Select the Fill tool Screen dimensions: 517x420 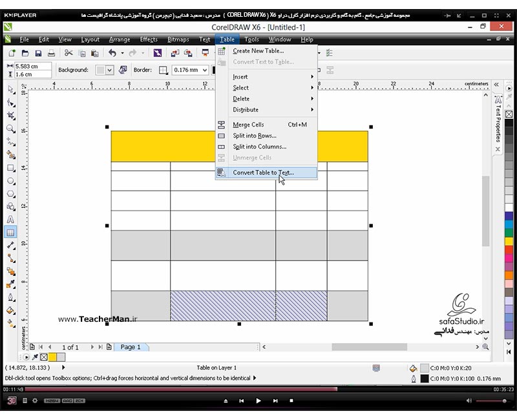tap(11, 310)
